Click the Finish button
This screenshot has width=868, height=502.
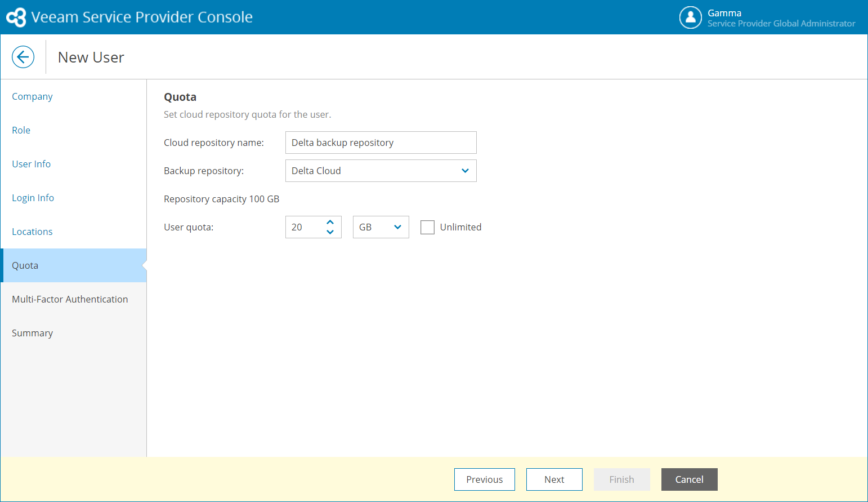[x=622, y=479]
